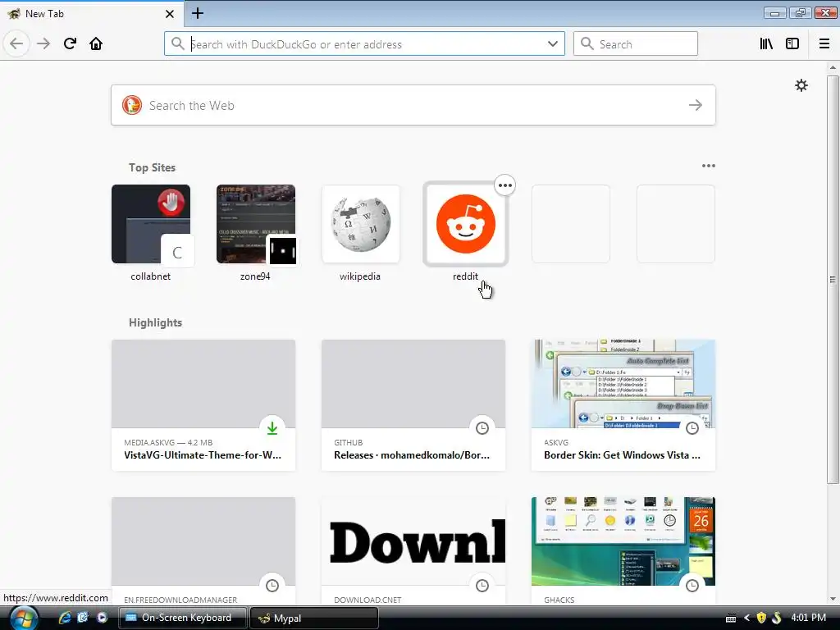Click the scrollbar up arrow

(x=833, y=67)
